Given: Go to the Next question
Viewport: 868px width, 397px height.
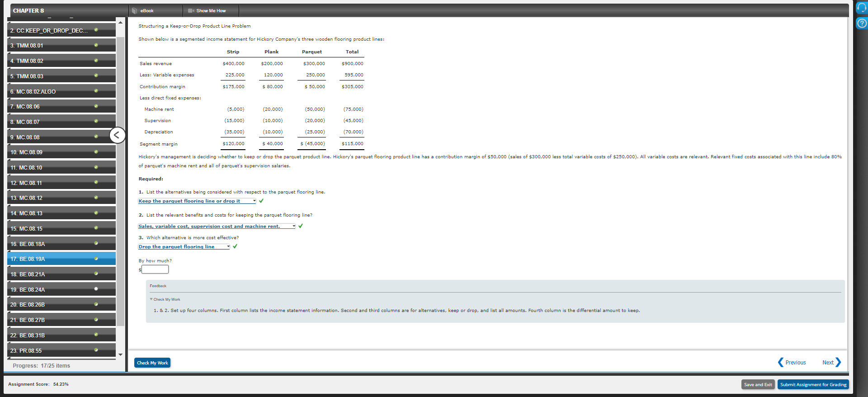Looking at the screenshot, I should point(831,362).
